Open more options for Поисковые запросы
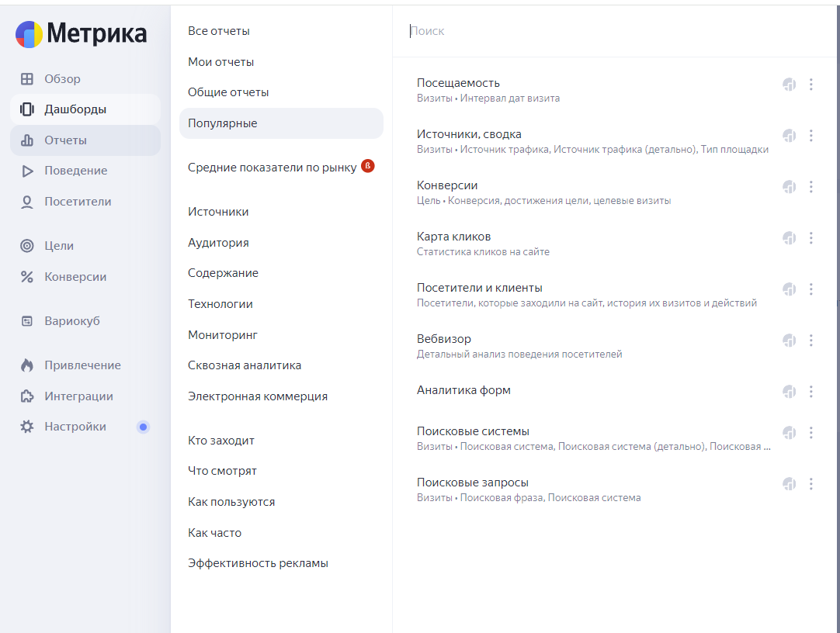Screen dimensions: 840x633 tap(810, 484)
